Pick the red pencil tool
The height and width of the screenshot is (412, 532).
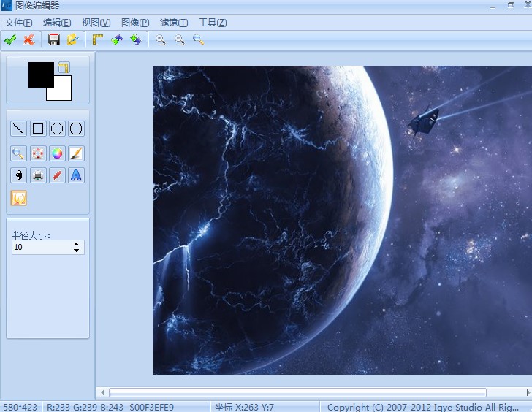57,175
